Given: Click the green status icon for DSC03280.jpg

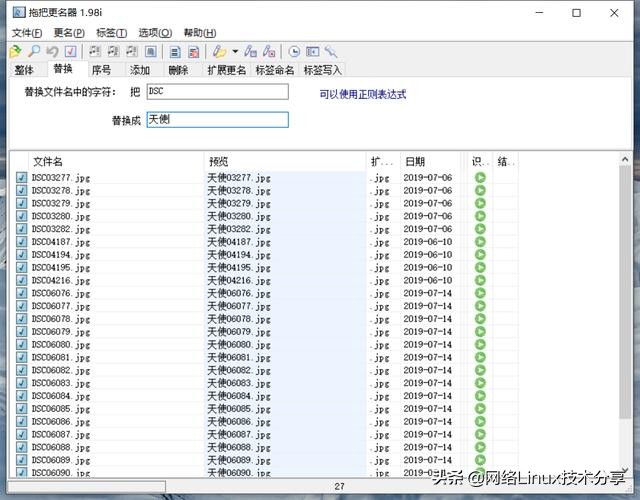Looking at the screenshot, I should click(480, 216).
